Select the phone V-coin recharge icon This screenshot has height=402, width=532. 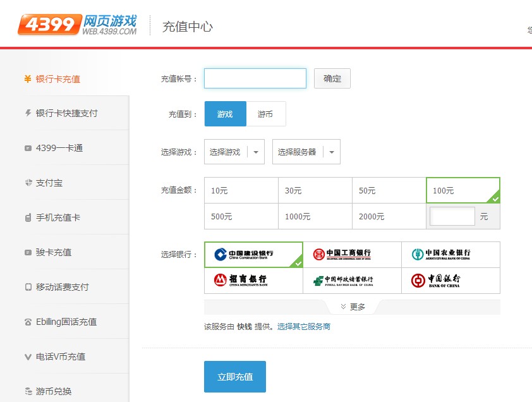(27, 356)
